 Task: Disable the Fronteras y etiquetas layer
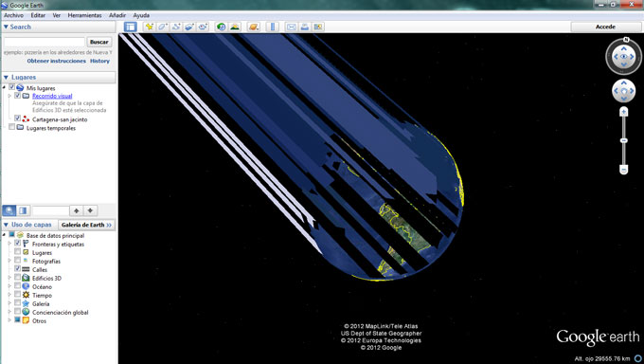[17, 244]
